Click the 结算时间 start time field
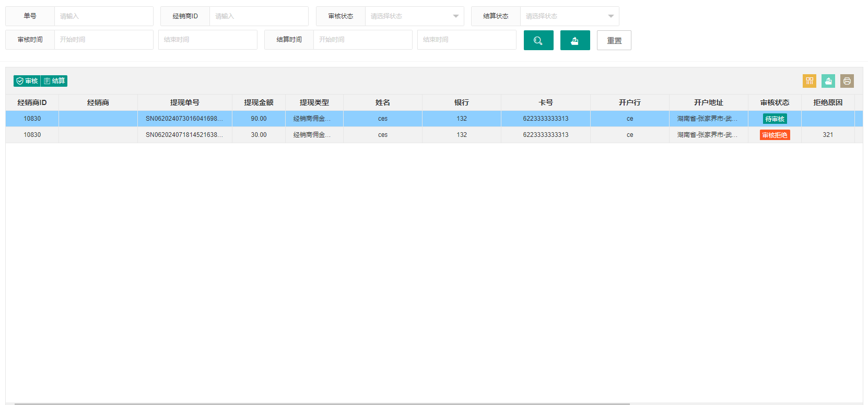The height and width of the screenshot is (405, 868). click(362, 40)
